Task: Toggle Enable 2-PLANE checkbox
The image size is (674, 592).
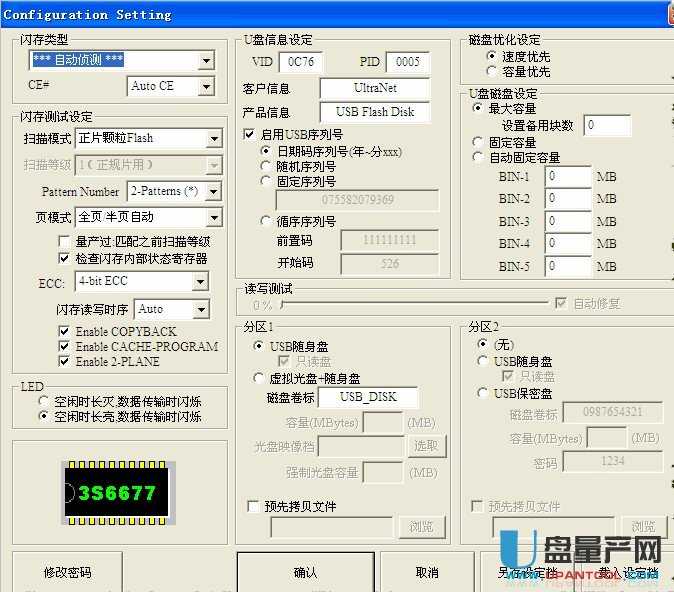Action: [64, 361]
